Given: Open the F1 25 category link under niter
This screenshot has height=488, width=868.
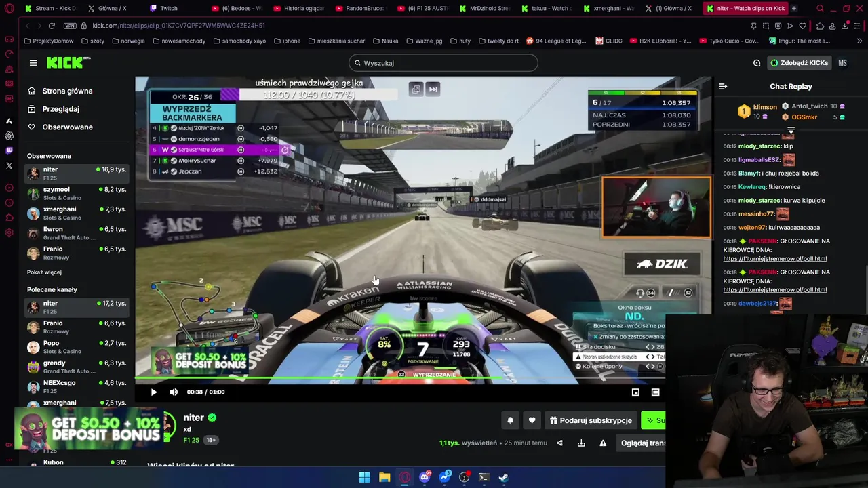Looking at the screenshot, I should (x=191, y=440).
